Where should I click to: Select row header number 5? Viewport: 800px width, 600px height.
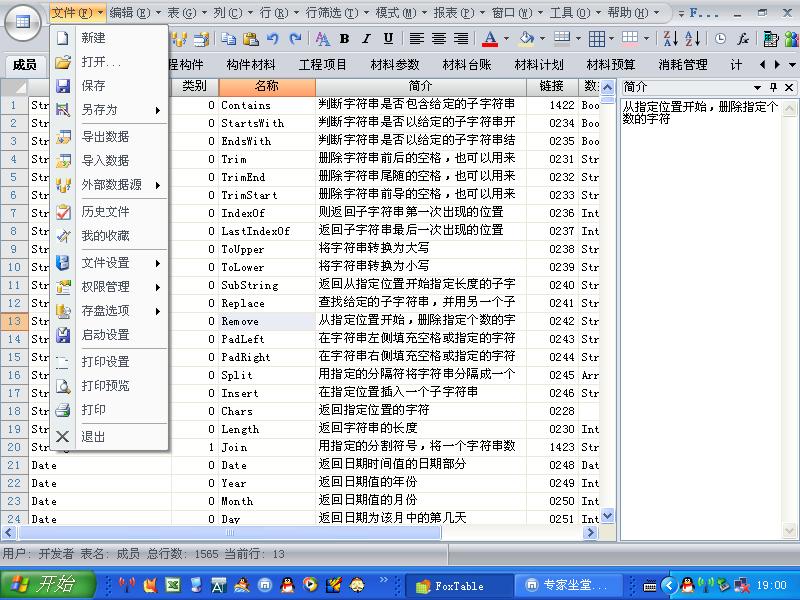tap(14, 177)
